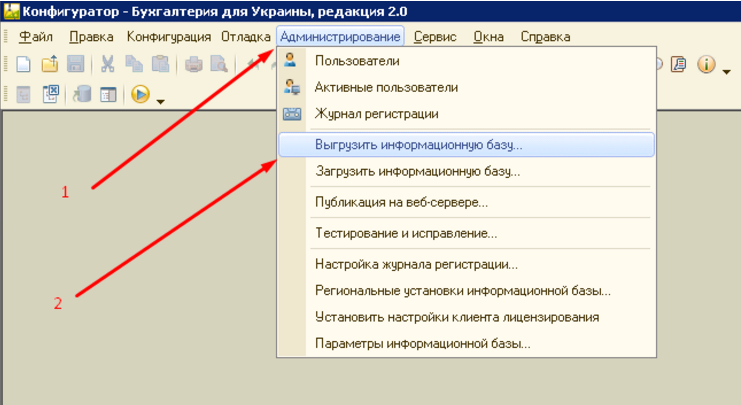
Task: Open the Сервис menu
Action: point(435,37)
